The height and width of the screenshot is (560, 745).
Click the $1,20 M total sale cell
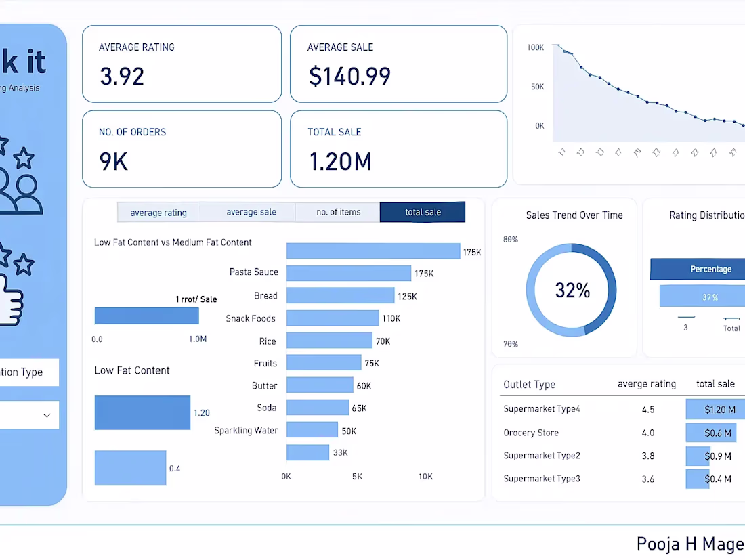[716, 409]
